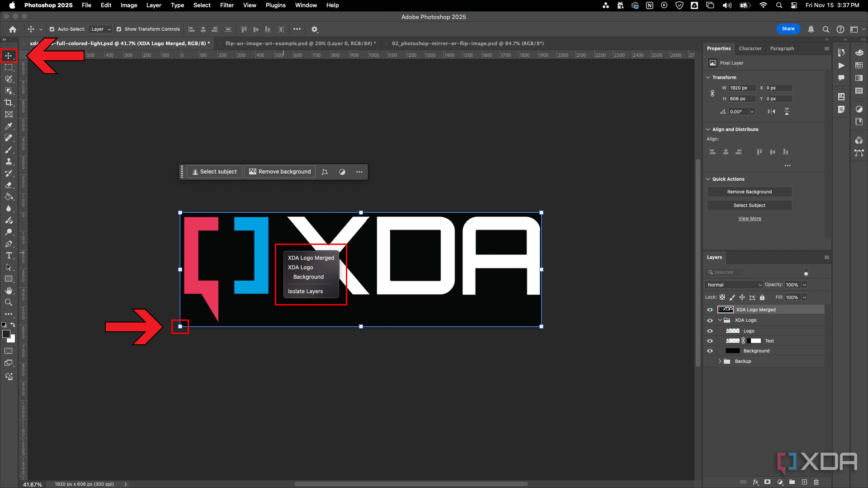The image size is (868, 488).
Task: Open the rotation angle dropdown
Action: coord(752,112)
